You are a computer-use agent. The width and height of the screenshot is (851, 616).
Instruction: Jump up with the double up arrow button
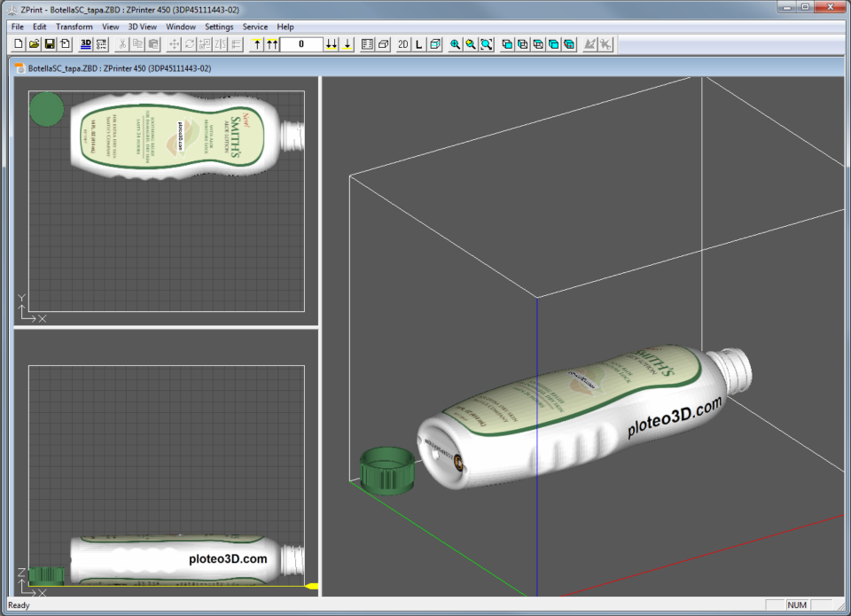pos(272,44)
